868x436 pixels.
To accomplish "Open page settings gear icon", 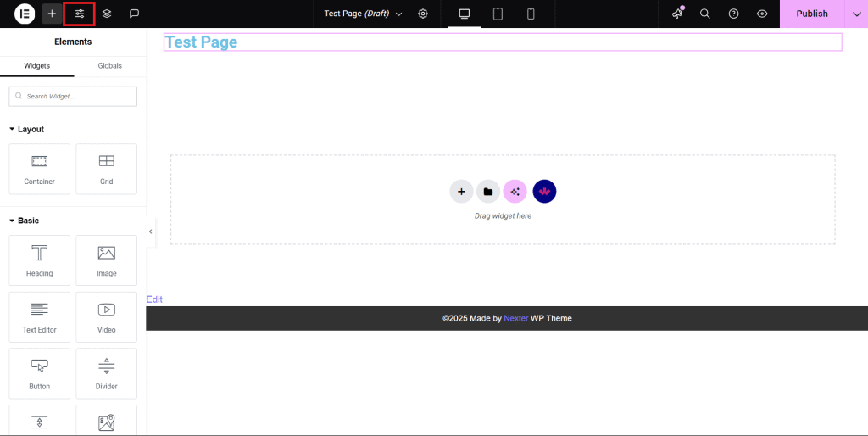I will (x=423, y=14).
